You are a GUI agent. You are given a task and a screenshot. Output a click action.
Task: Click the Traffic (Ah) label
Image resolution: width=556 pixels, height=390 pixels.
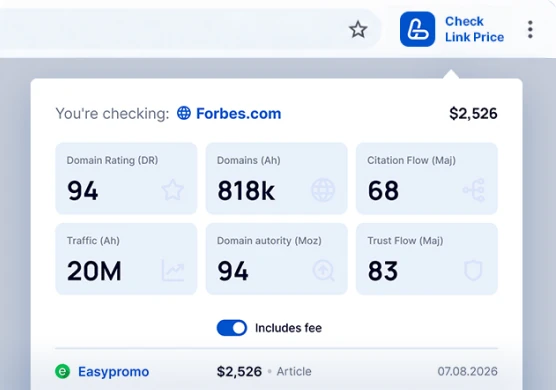(x=93, y=241)
